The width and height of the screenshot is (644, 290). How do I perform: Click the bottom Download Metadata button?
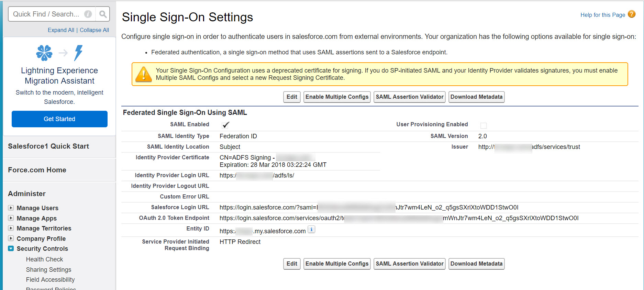pos(476,264)
